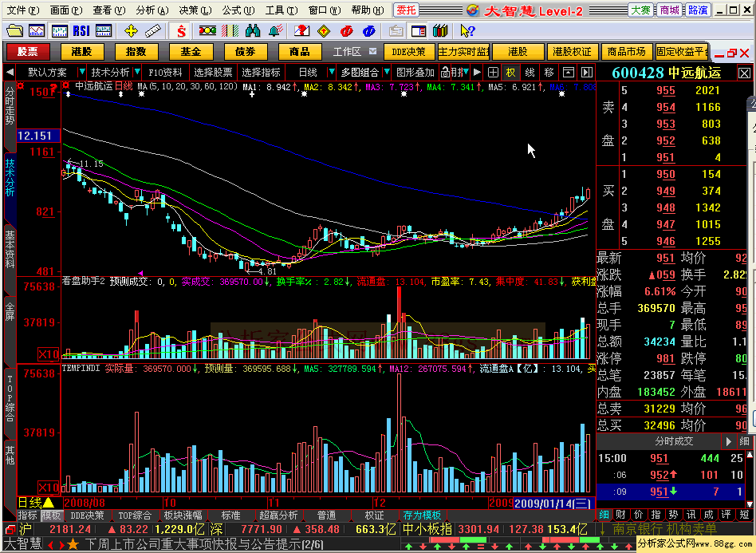Click the 基金 funds button
Viewport: 756px width, 553px height.
(x=191, y=52)
